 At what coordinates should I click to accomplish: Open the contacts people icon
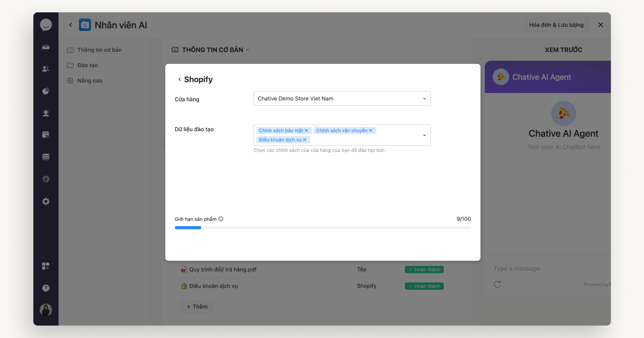pos(46,69)
